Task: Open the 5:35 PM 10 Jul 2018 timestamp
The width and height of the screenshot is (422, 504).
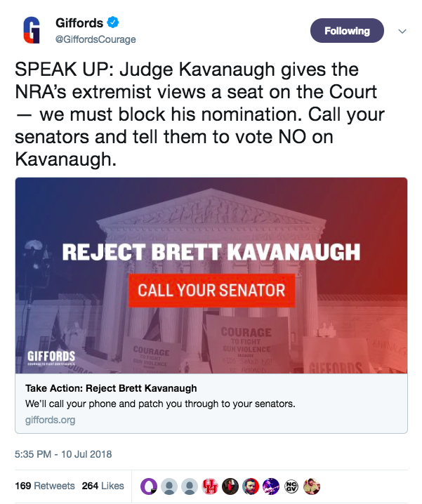Action: [63, 454]
